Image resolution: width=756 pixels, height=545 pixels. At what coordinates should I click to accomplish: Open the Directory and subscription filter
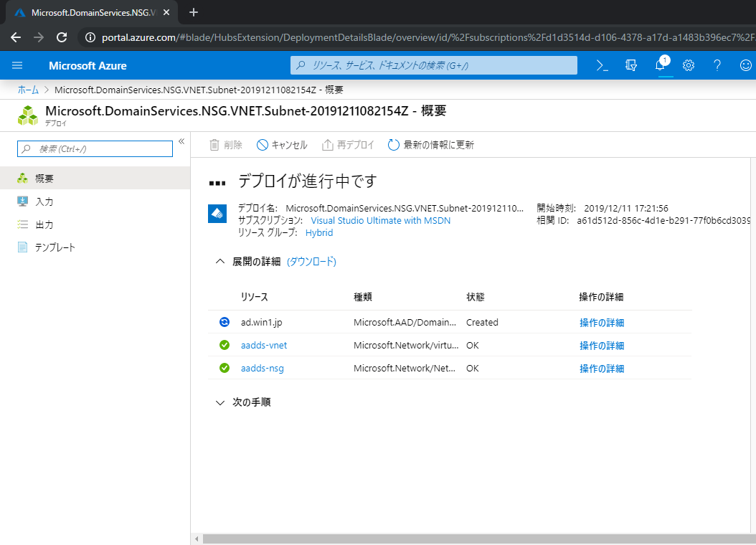click(x=631, y=65)
